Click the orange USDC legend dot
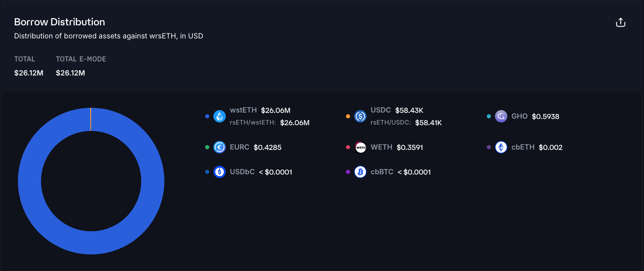Image resolution: width=644 pixels, height=271 pixels. [348, 116]
